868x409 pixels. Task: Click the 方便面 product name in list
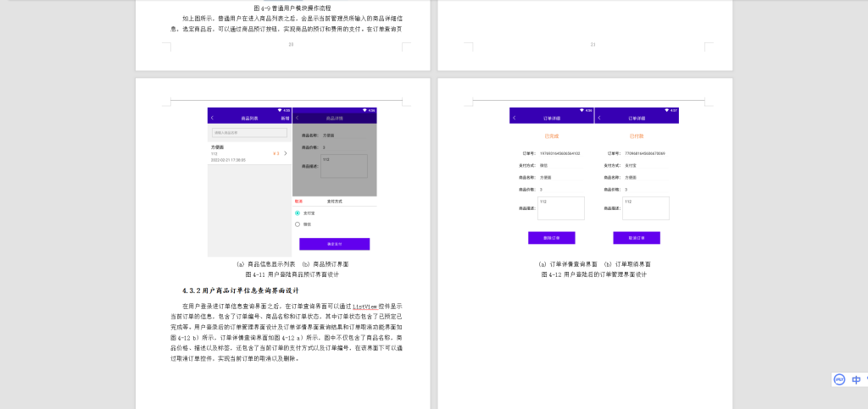(x=217, y=147)
